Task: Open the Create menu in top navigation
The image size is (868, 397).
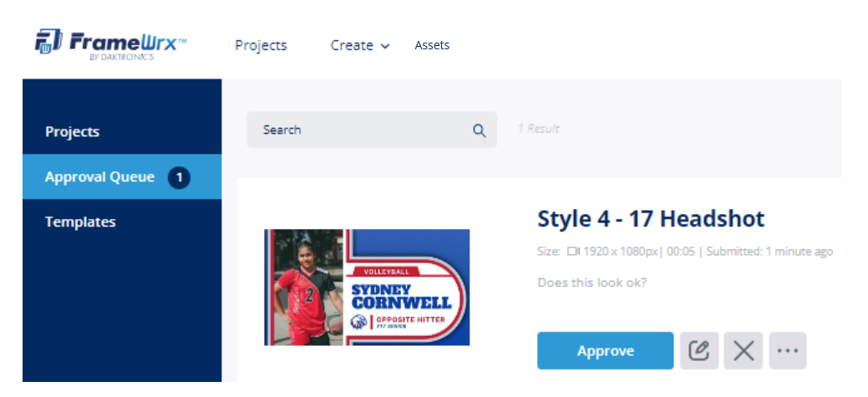Action: [x=352, y=46]
